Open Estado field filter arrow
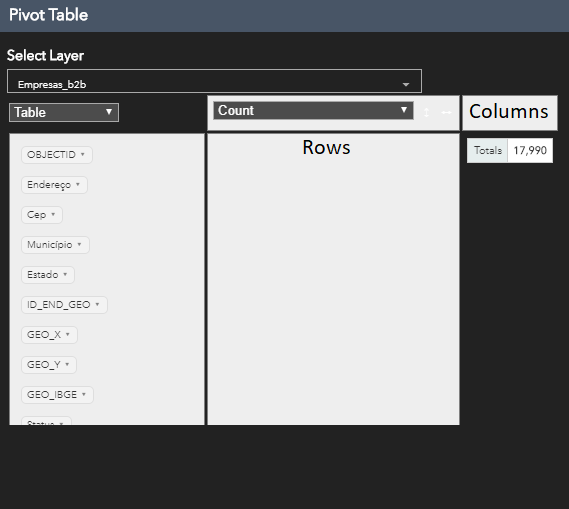 pyautogui.click(x=65, y=275)
